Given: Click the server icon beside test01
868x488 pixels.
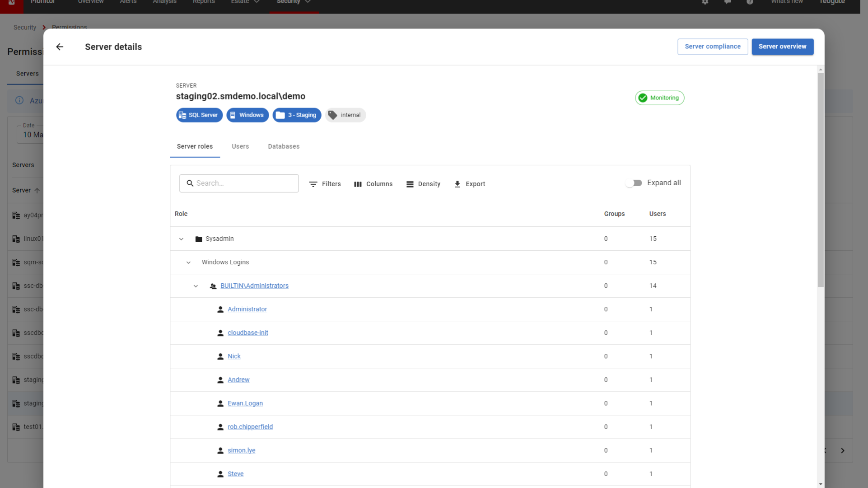Looking at the screenshot, I should tap(16, 427).
